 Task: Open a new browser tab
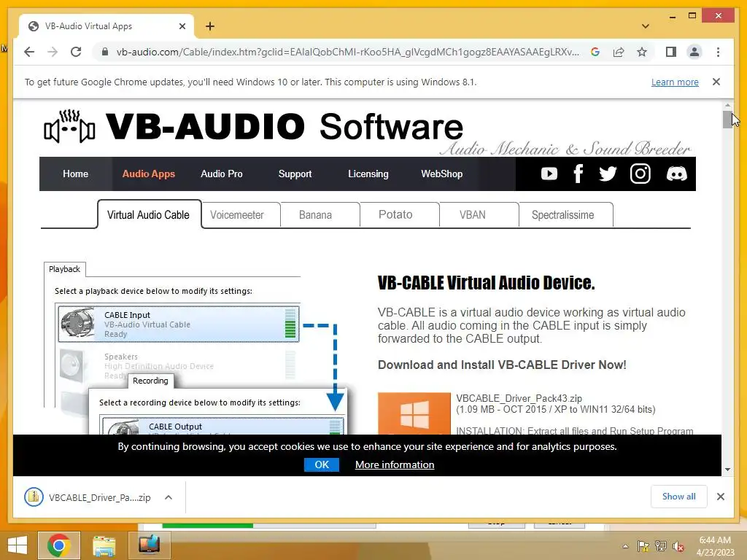pos(210,26)
